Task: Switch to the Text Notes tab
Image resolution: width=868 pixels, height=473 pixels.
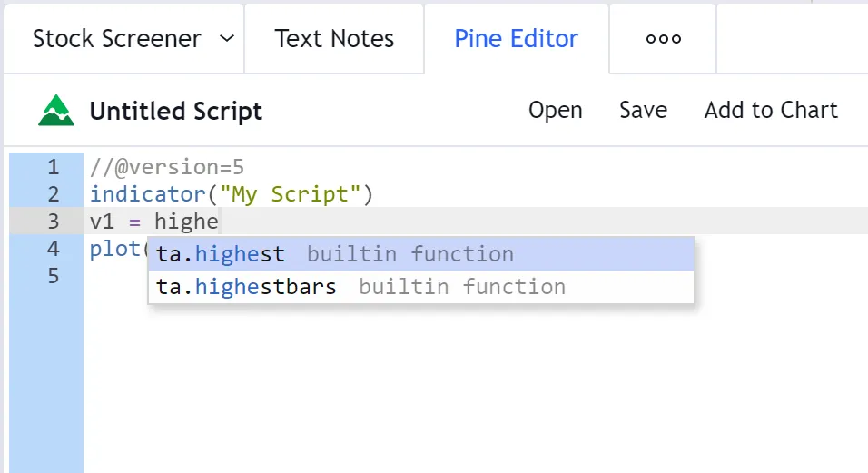Action: pyautogui.click(x=334, y=39)
